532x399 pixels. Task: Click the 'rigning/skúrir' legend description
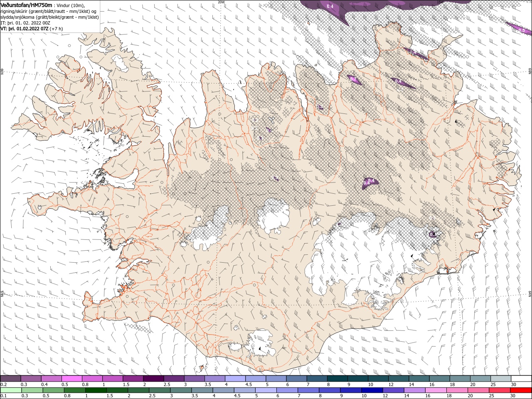15,11
